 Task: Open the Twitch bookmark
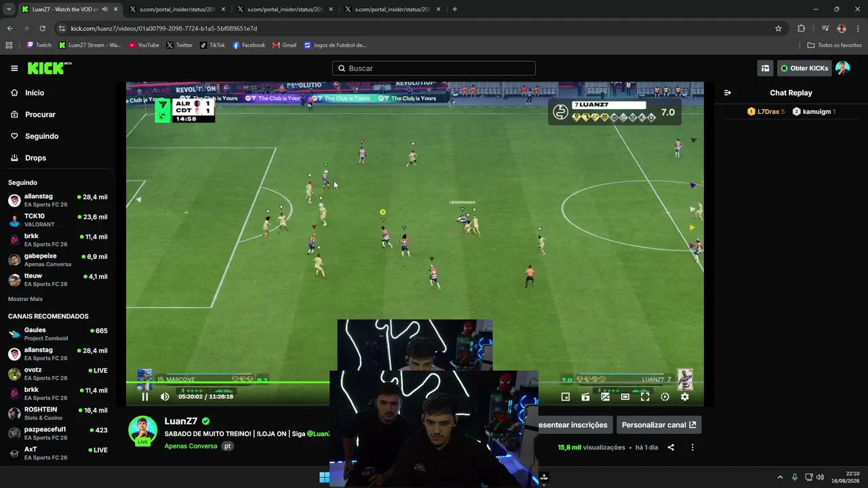pyautogui.click(x=39, y=45)
